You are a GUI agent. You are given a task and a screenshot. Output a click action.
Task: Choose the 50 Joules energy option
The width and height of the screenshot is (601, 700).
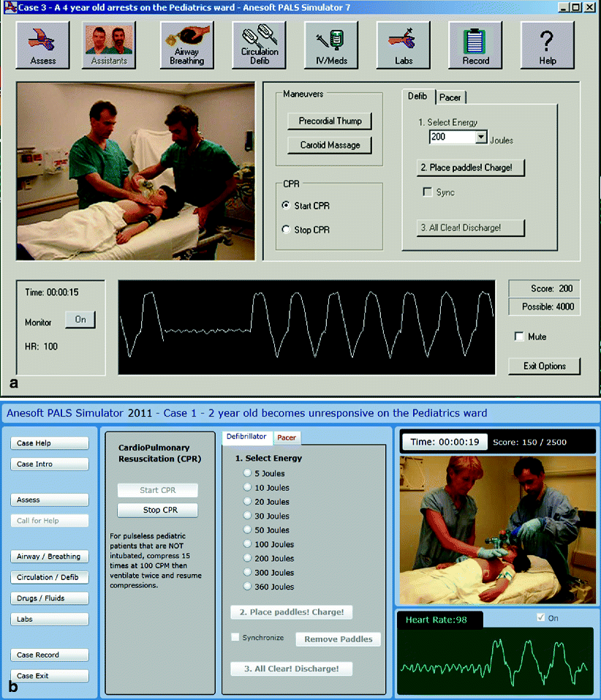[246, 530]
